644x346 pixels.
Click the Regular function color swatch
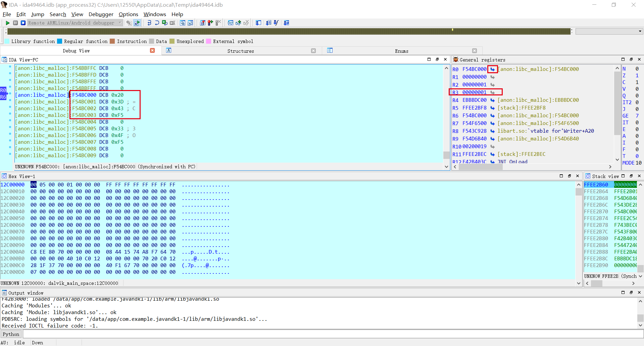tap(59, 41)
